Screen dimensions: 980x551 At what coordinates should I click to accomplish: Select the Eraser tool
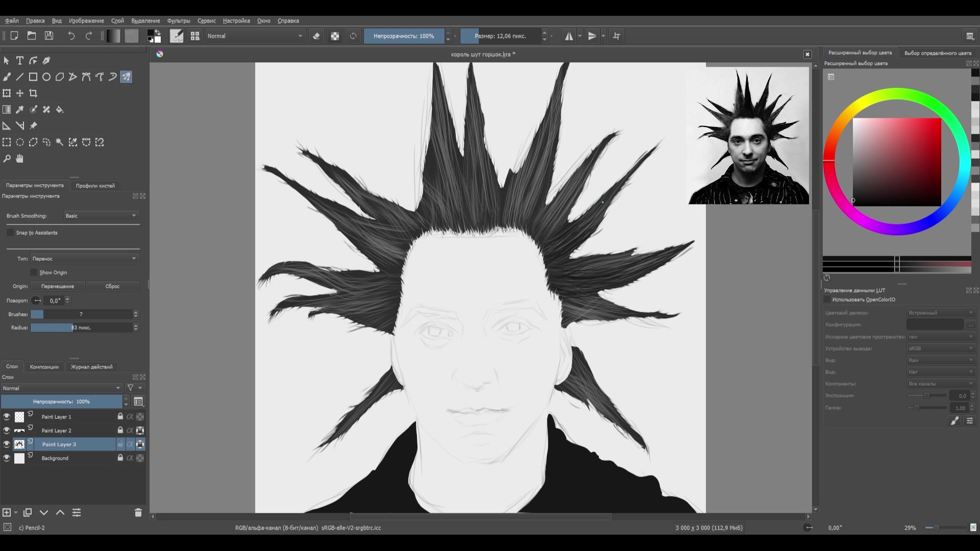pos(315,36)
